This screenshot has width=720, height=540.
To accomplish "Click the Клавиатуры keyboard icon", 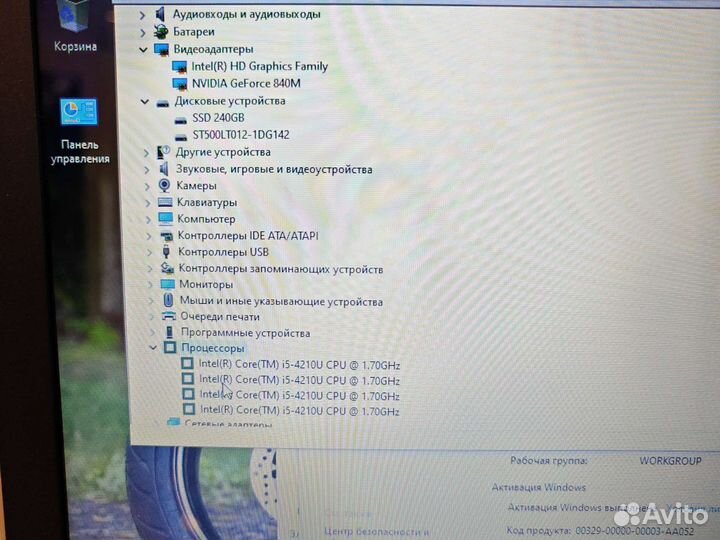I will point(165,202).
